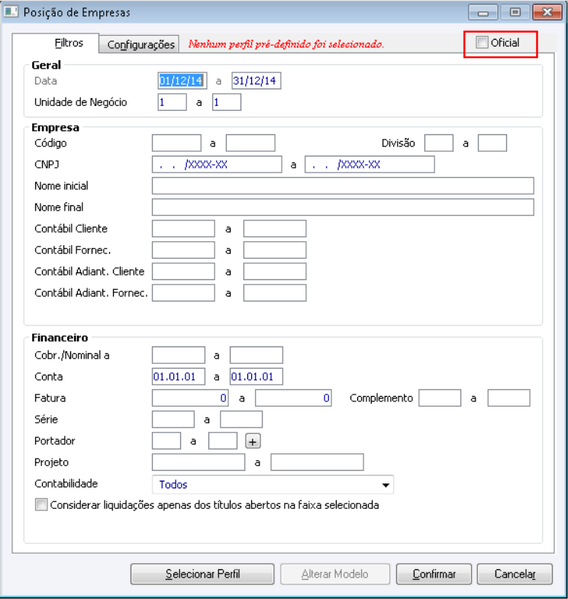568x599 pixels.
Task: Click the end Data field 31/12/14
Action: pyautogui.click(x=256, y=81)
